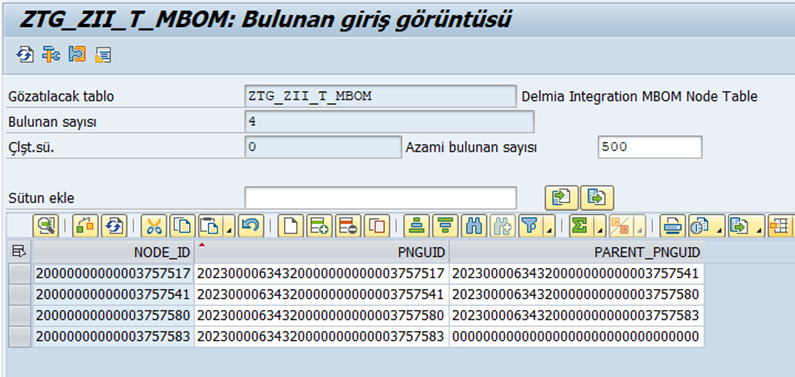
Task: Select the row of NODE_ID ending 3757580
Action: point(20,315)
